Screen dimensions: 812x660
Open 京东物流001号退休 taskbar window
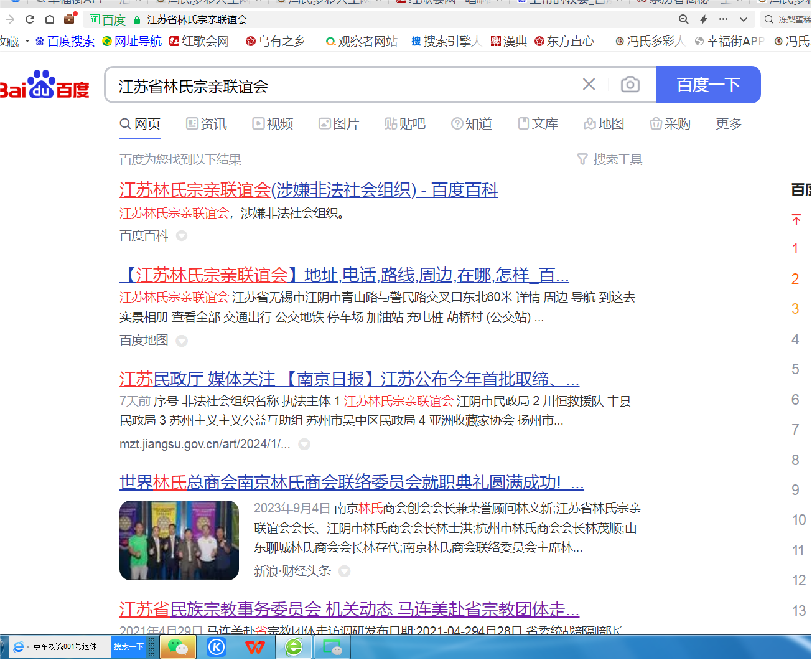coord(60,647)
